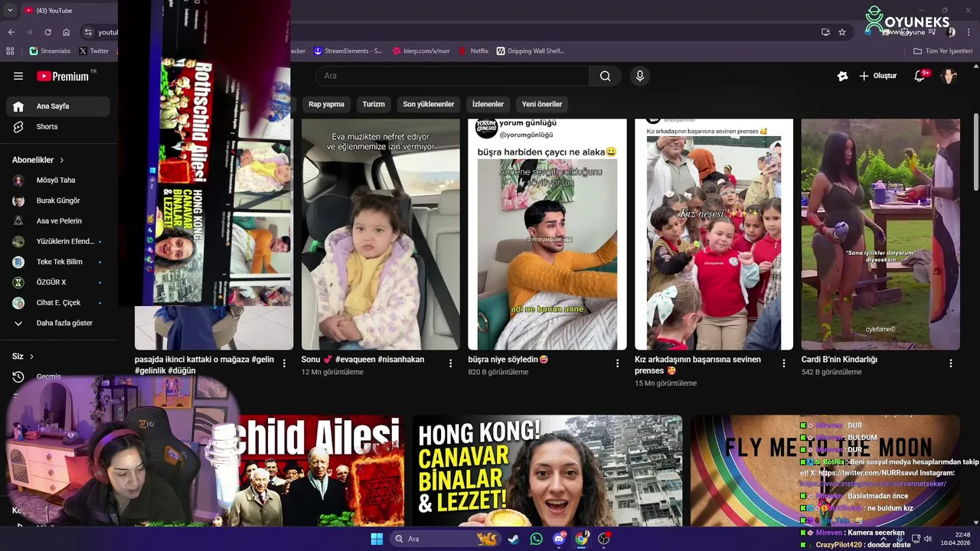This screenshot has height=551, width=980.
Task: Open the Chrome apps grid icon
Action: pyautogui.click(x=10, y=51)
